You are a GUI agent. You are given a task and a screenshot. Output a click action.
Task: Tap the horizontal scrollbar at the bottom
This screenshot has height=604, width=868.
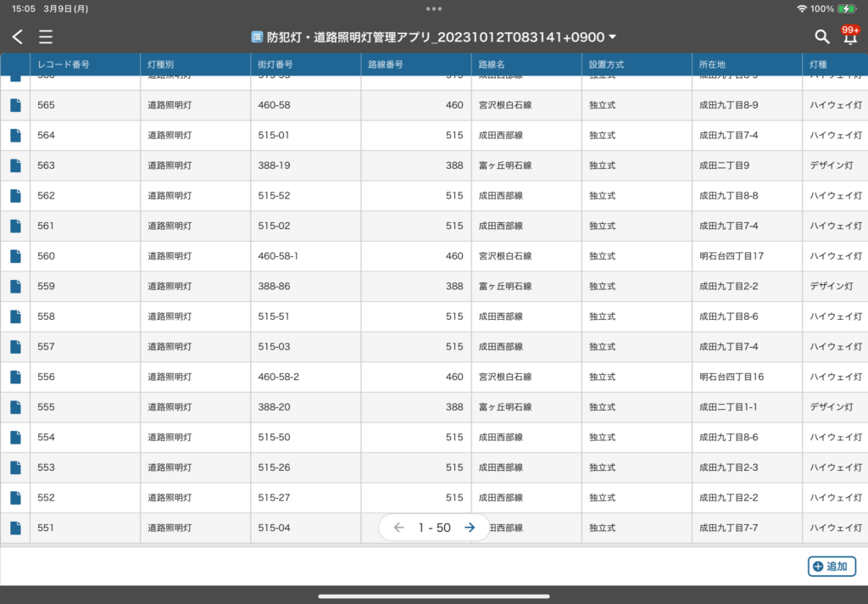[x=433, y=596]
